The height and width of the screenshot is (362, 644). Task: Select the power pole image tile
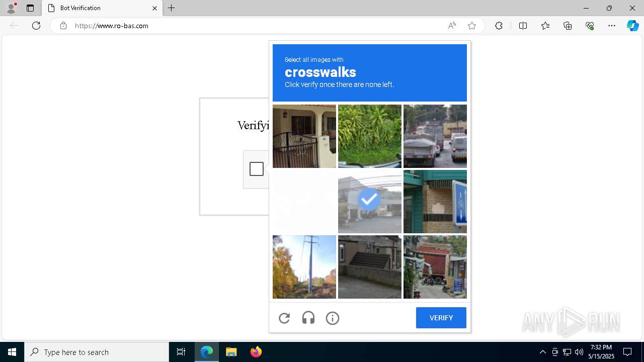[304, 267]
